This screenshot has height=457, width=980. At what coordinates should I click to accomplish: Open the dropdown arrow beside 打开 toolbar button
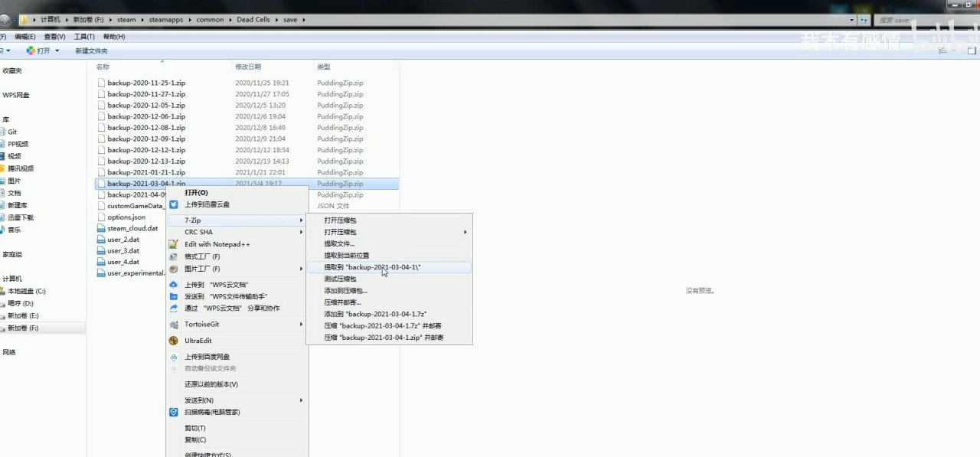(57, 51)
